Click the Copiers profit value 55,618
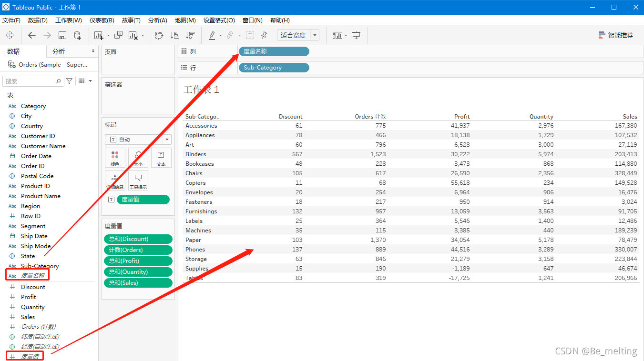644x361 pixels. click(x=460, y=183)
